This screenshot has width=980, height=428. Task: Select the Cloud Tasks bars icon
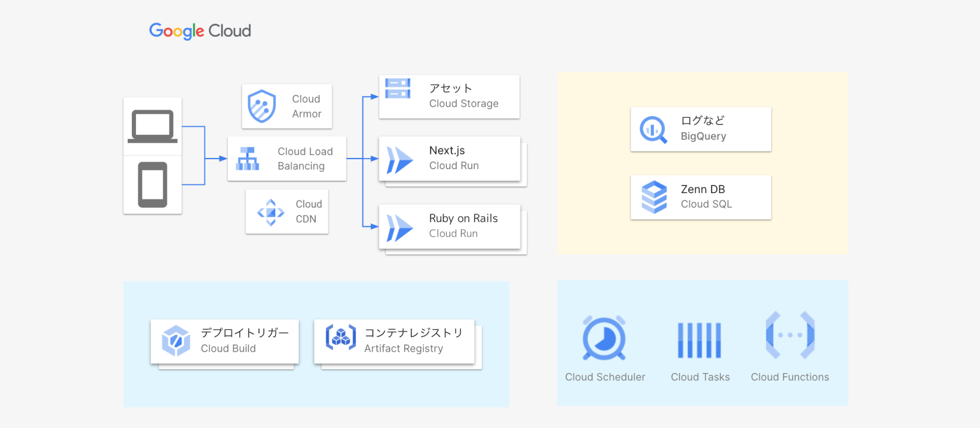pos(699,340)
